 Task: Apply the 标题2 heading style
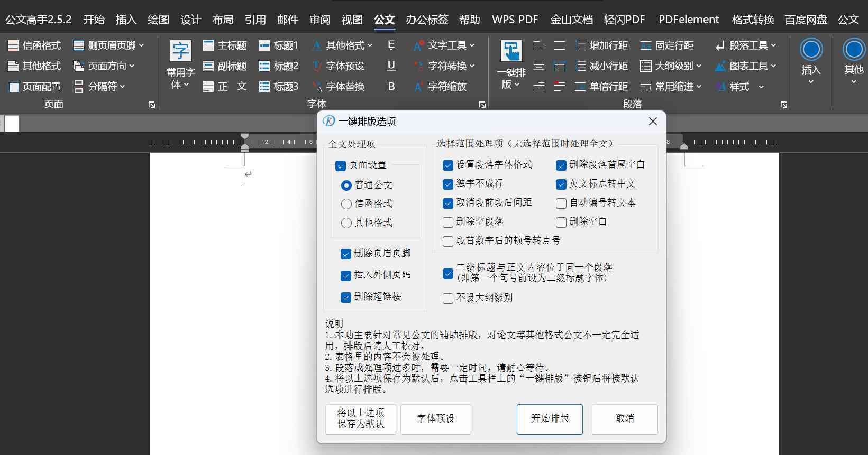click(278, 66)
